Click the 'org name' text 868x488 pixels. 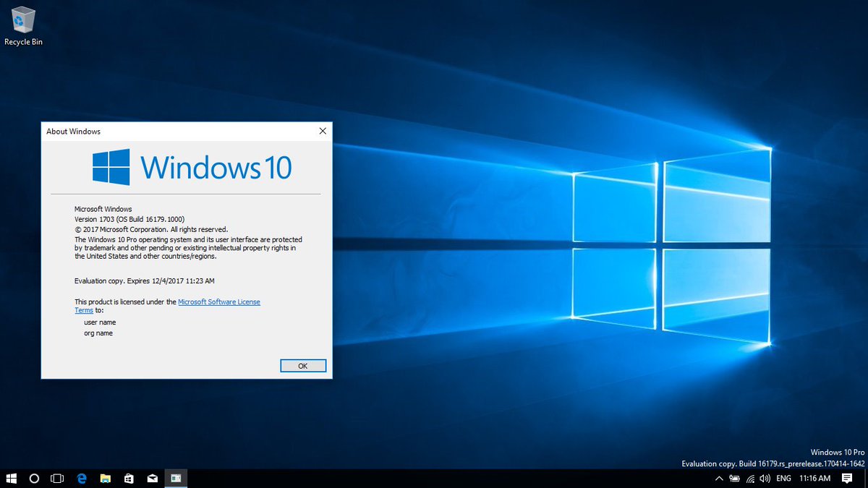point(98,333)
